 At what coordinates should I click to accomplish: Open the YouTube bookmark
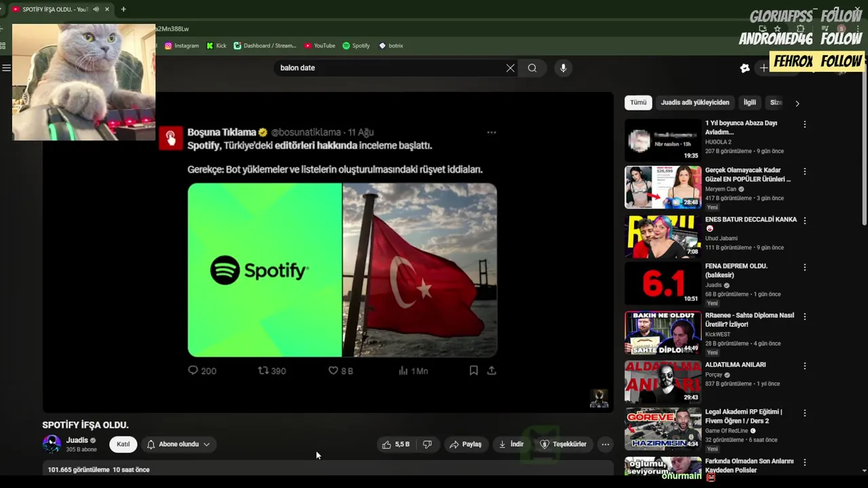coord(320,45)
